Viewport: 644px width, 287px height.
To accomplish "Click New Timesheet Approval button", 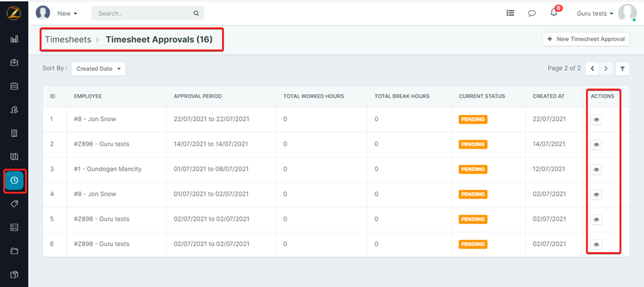I will coord(586,39).
